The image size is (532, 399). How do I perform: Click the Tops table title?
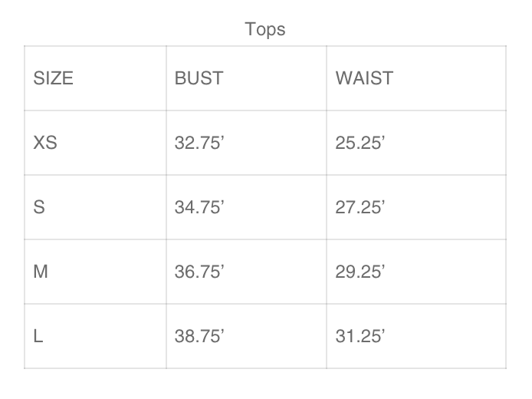[x=265, y=29]
